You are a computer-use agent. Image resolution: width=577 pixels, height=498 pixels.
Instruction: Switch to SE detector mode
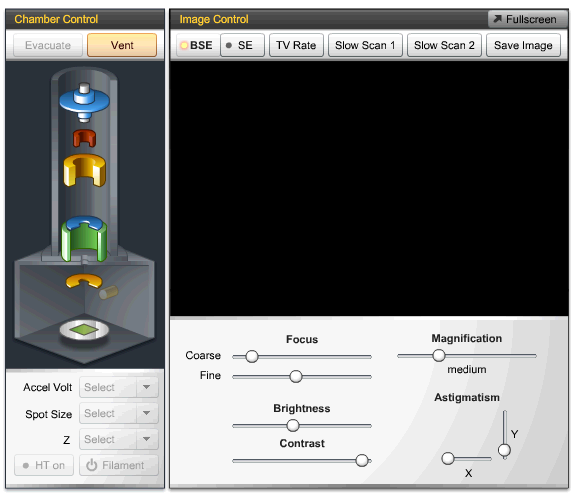click(243, 45)
